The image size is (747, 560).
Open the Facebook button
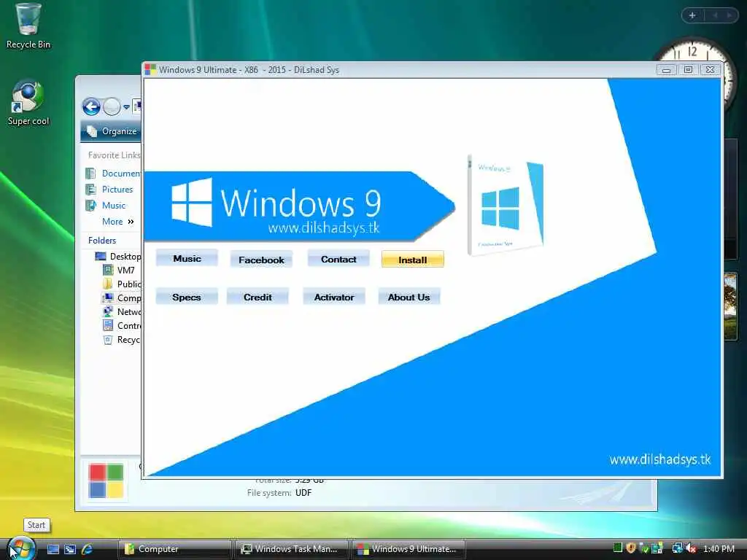[261, 260]
